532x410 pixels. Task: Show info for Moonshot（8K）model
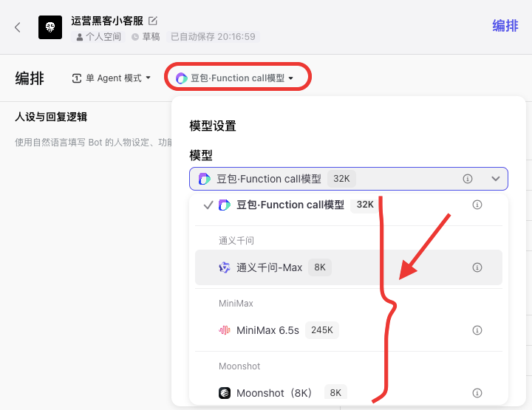477,393
